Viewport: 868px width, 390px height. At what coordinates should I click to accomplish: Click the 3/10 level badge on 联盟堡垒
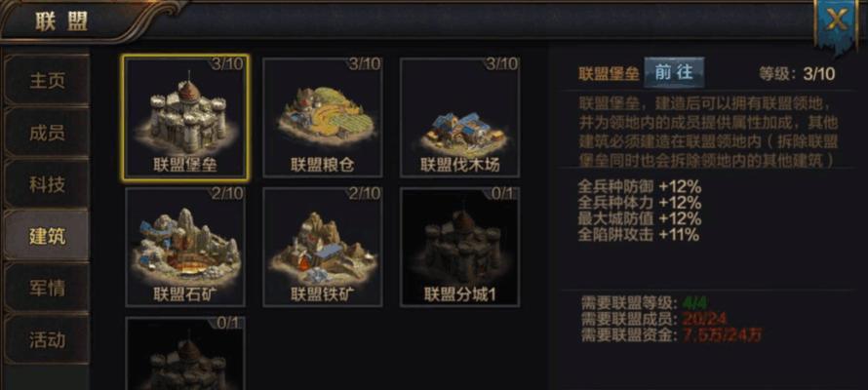pos(227,64)
